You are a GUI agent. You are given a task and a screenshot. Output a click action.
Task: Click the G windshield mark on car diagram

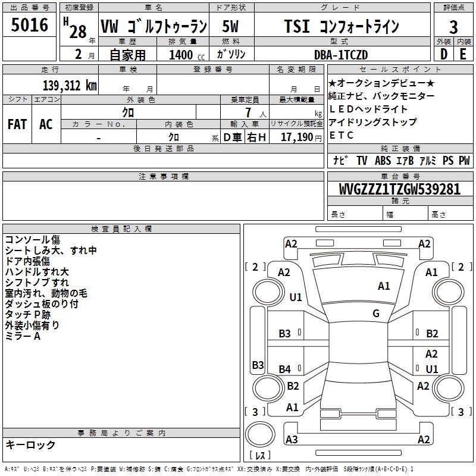375,314
